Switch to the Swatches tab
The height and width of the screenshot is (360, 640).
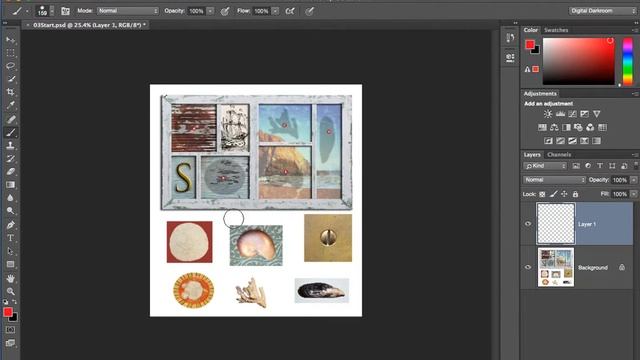[556, 30]
